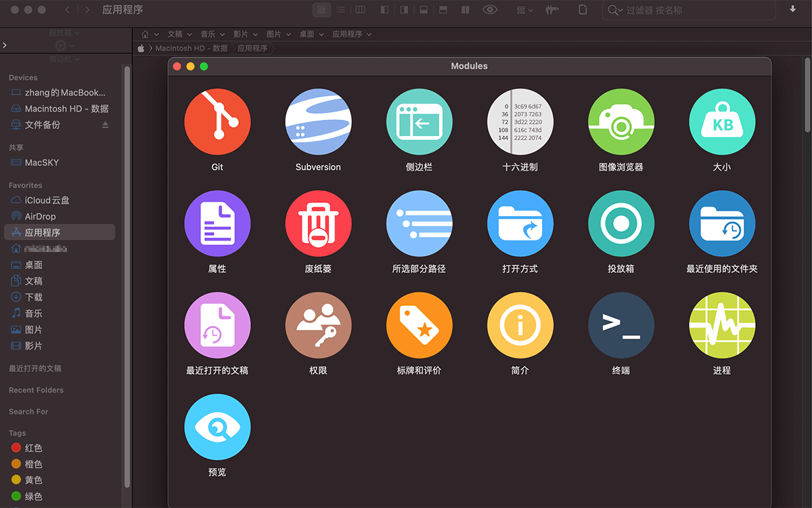Expand the 桌面 path bar dropdown
The width and height of the screenshot is (812, 508).
(323, 35)
